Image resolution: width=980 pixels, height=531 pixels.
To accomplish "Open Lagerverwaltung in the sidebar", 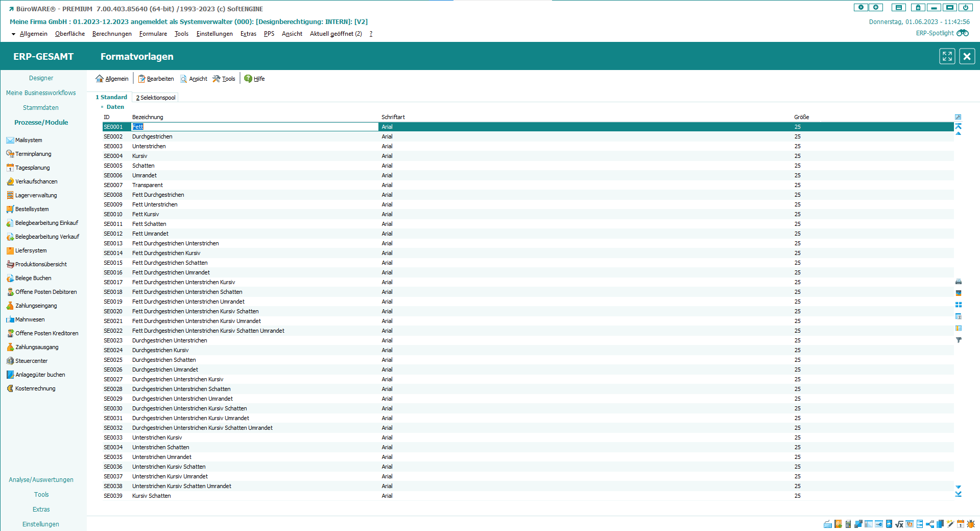I will (36, 195).
